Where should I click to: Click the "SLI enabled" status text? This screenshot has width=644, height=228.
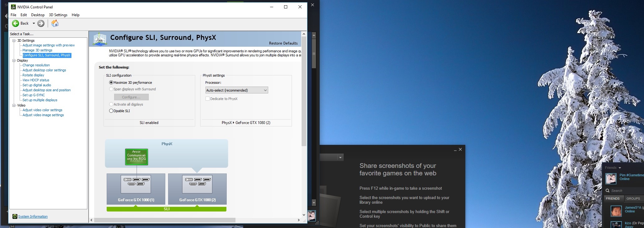point(149,123)
